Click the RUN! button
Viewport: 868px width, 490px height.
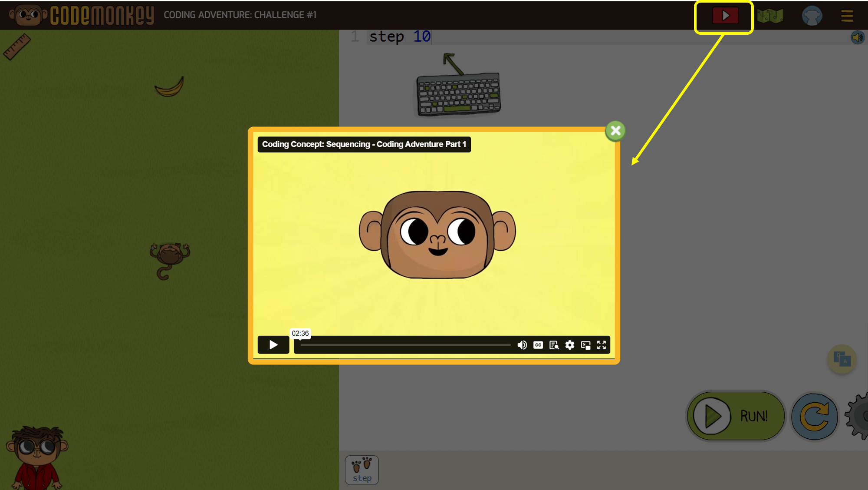736,416
